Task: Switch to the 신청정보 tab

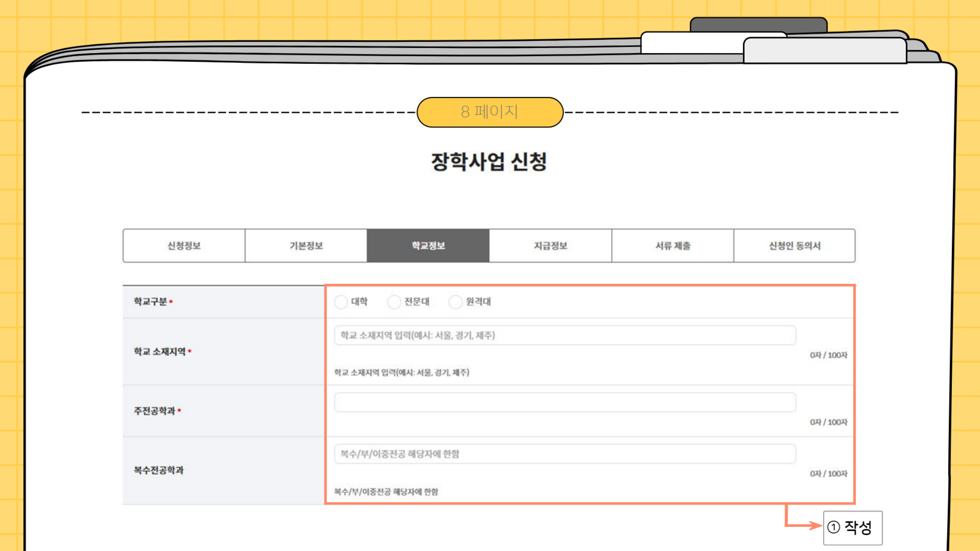Action: pos(184,246)
